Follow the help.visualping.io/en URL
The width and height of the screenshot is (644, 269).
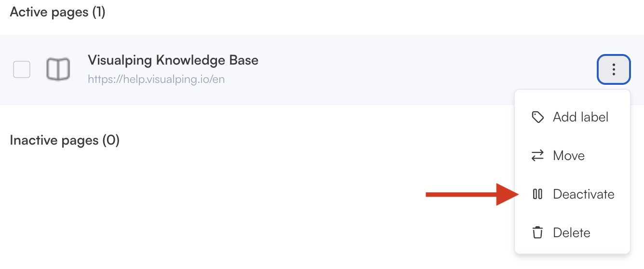[156, 79]
